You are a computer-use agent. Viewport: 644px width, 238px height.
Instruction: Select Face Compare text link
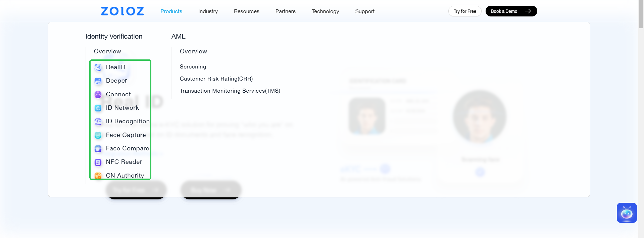click(x=128, y=148)
